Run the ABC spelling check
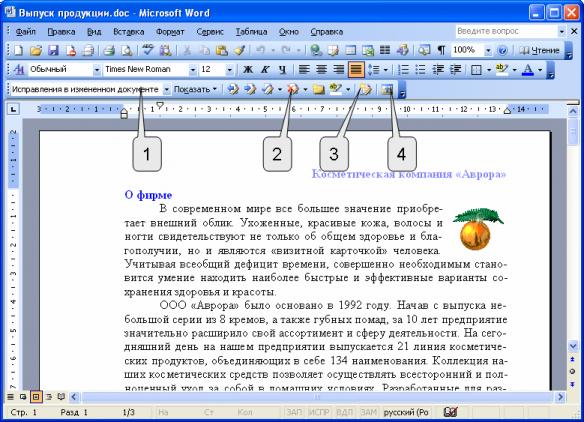This screenshot has height=422, width=584. (148, 50)
